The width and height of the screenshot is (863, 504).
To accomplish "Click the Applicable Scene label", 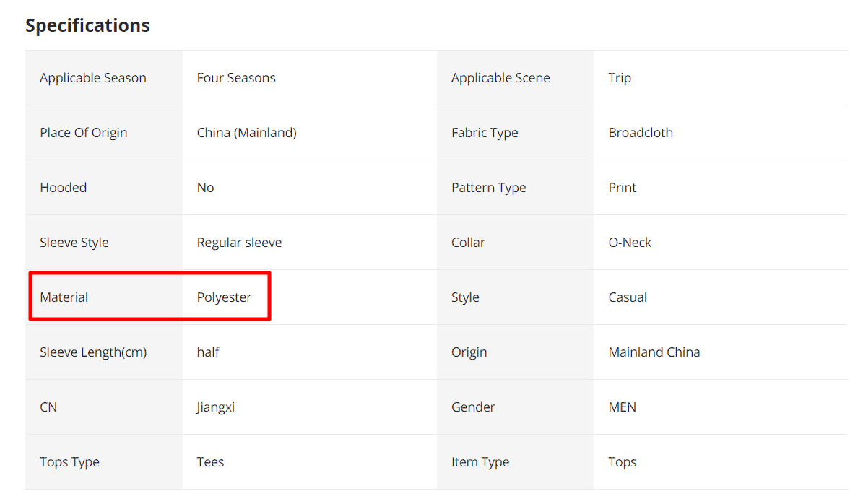I will [x=500, y=78].
